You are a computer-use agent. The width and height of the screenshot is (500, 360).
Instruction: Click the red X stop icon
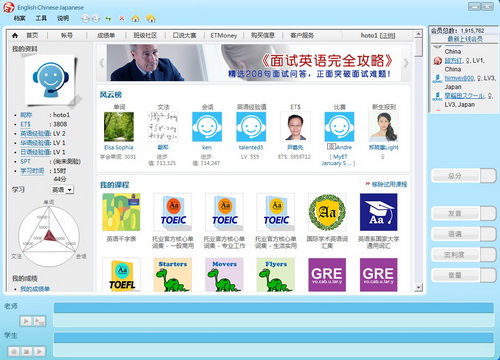[x=122, y=19]
